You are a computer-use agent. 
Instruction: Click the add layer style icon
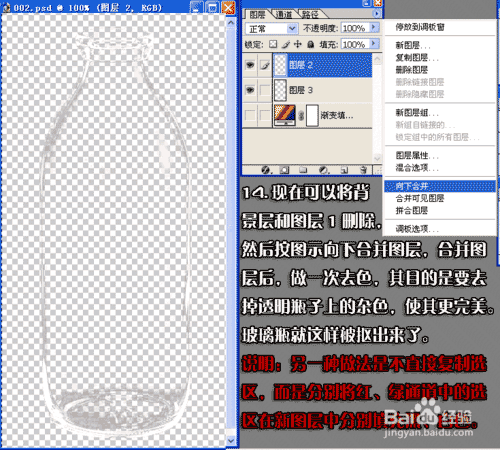266,170
